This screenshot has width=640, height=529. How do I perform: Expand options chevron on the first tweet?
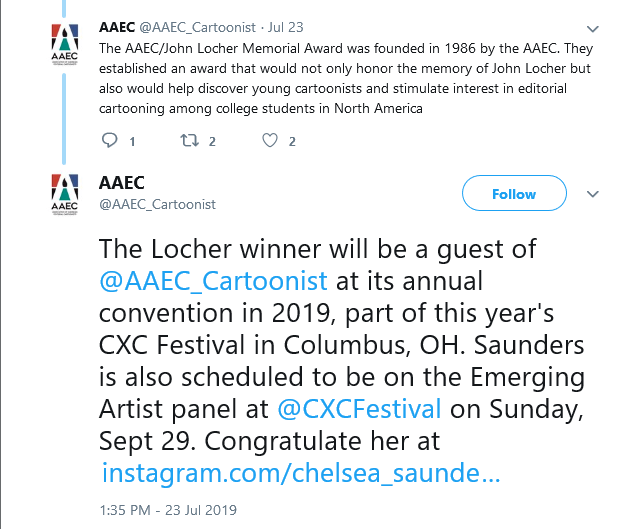click(591, 29)
